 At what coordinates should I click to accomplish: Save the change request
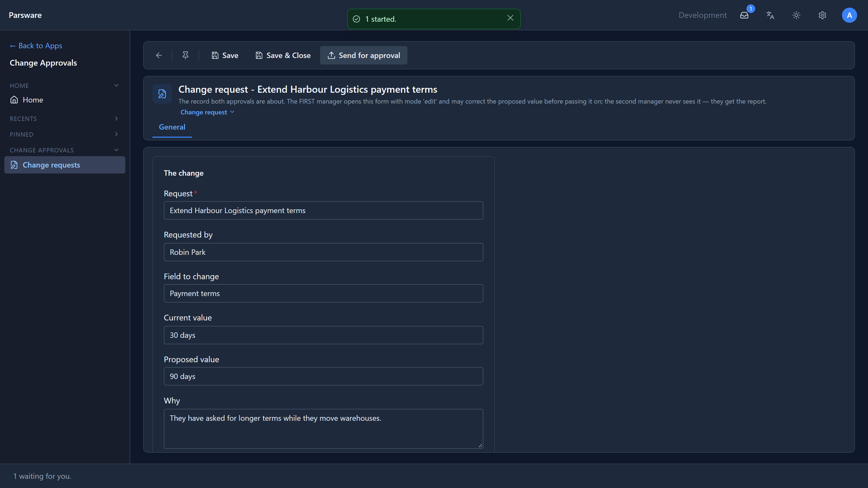coord(225,55)
